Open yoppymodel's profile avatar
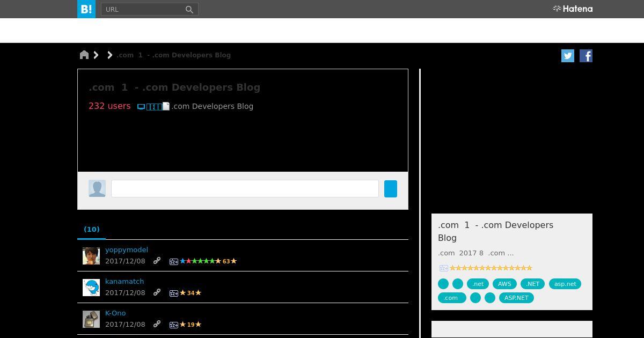 pyautogui.click(x=91, y=256)
